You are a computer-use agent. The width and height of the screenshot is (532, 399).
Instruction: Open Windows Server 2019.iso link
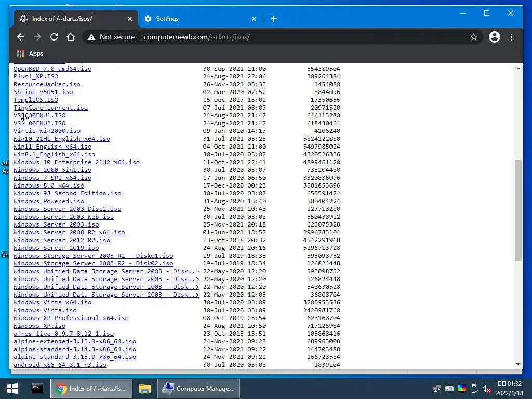coord(56,248)
